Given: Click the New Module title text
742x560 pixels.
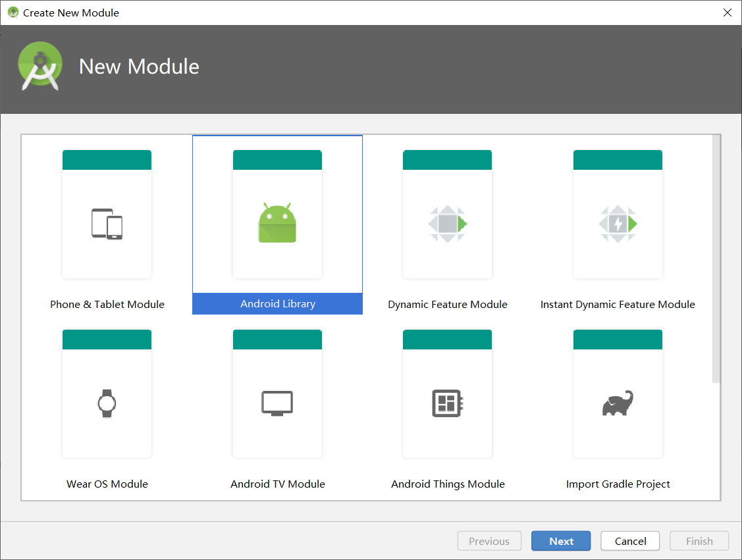Looking at the screenshot, I should coord(138,66).
